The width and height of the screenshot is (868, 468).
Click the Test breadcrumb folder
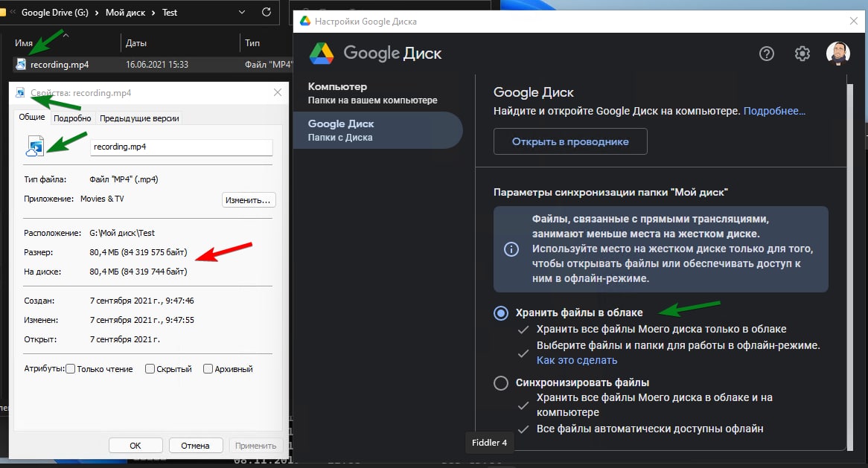(170, 12)
